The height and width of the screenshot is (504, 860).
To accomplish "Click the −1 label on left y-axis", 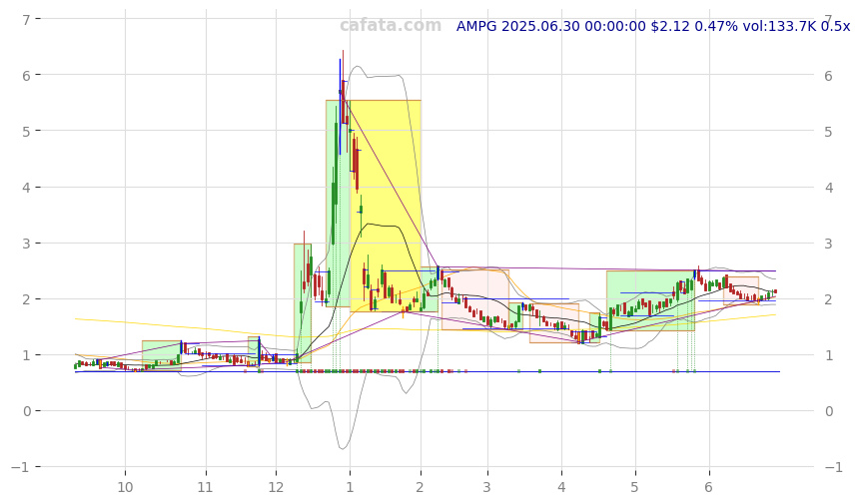I will click(21, 467).
